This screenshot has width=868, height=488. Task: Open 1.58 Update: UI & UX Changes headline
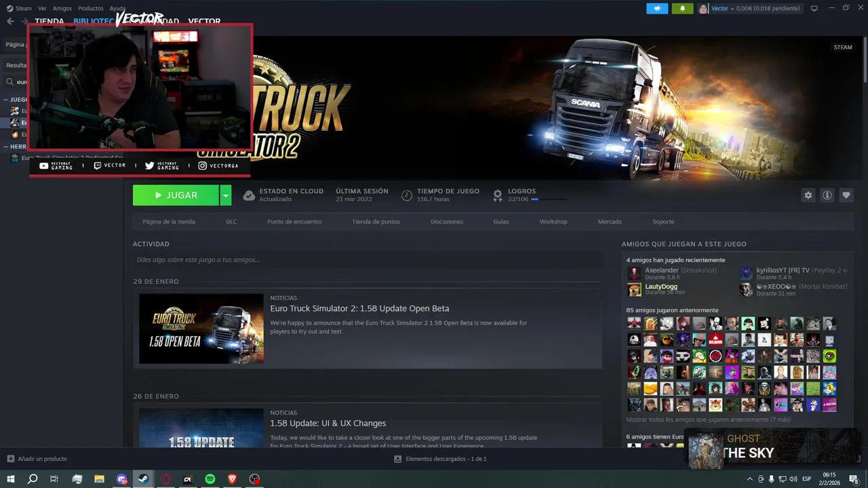(328, 423)
